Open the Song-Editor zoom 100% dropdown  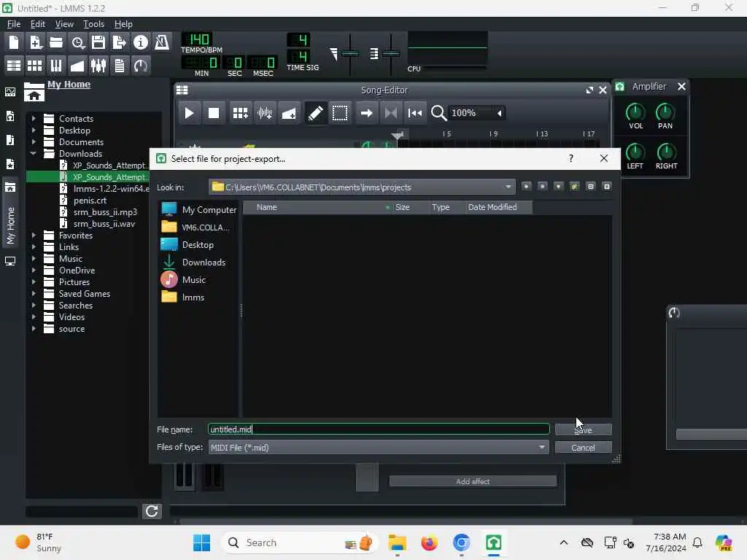coord(477,113)
